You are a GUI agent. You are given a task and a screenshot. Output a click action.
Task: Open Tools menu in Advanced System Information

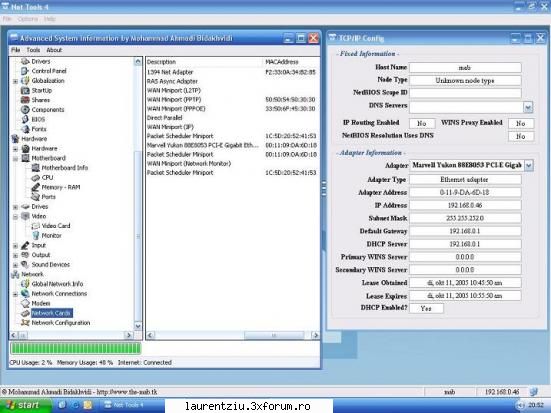click(x=33, y=50)
